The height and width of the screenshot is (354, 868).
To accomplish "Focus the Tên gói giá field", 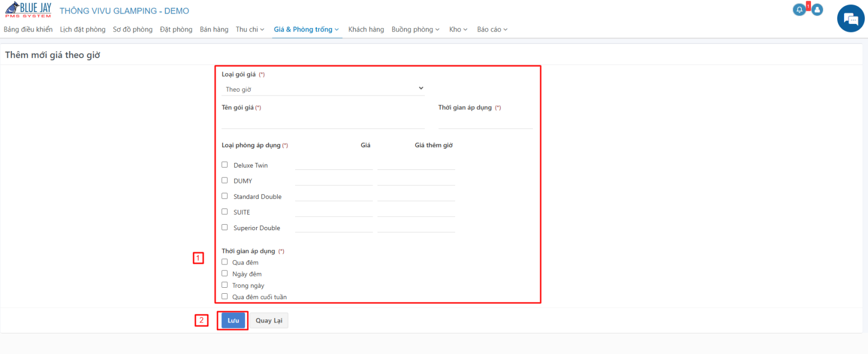I will coord(323,122).
